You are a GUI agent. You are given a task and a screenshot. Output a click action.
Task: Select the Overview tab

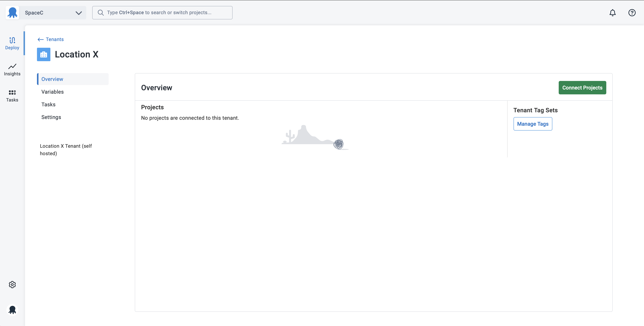click(52, 79)
